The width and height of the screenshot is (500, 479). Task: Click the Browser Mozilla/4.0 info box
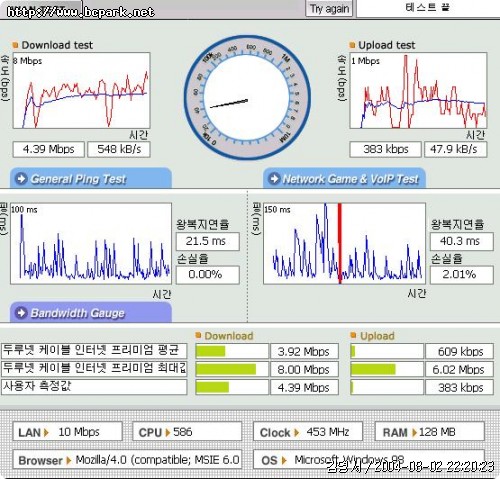(x=127, y=460)
